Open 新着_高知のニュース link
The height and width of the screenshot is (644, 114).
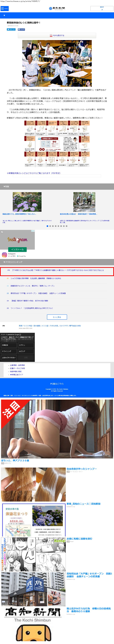tap(83, 504)
